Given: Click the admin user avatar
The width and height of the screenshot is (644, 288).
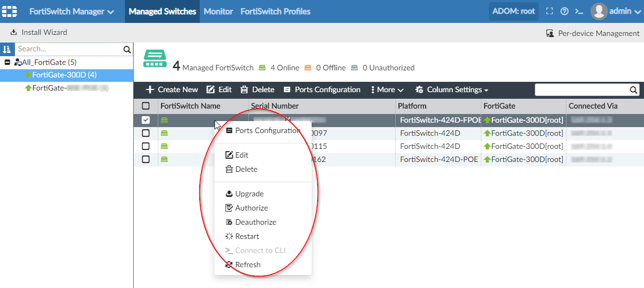Looking at the screenshot, I should tap(599, 11).
